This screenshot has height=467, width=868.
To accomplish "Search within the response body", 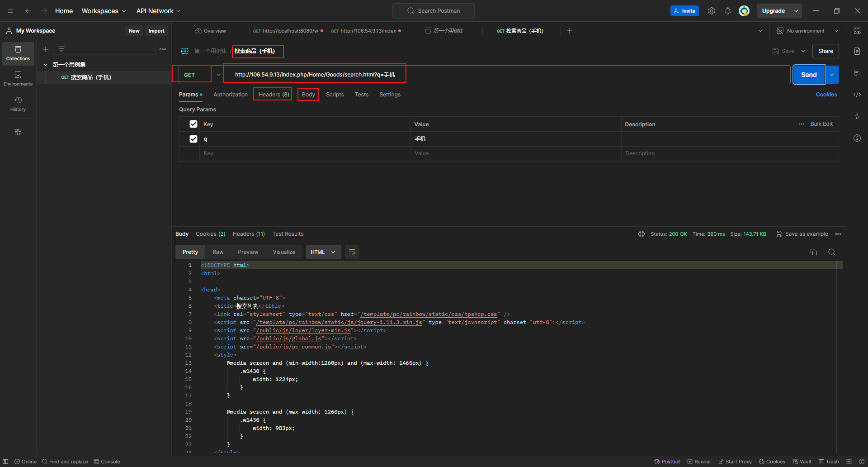I will (x=832, y=252).
